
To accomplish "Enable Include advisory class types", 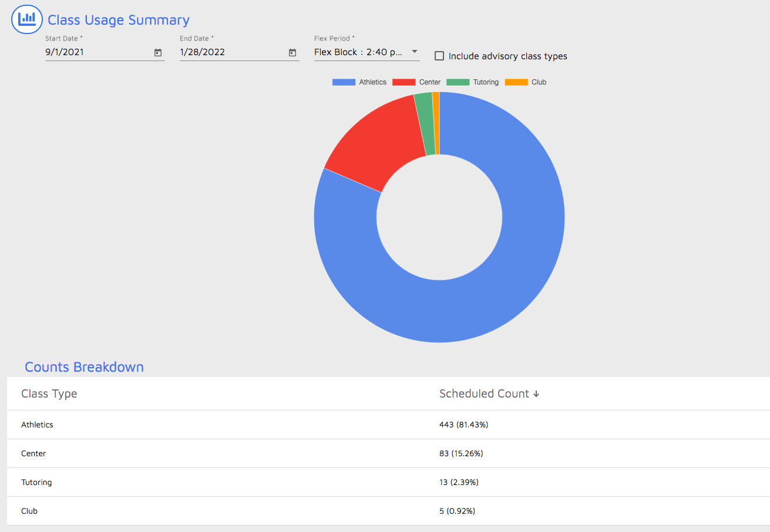I will tap(439, 56).
